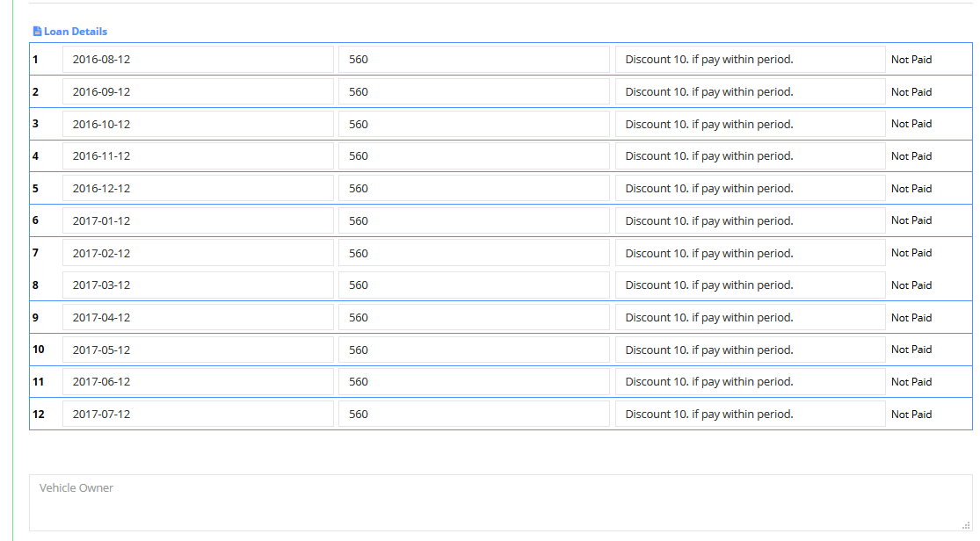The image size is (980, 541).
Task: Click Not Paid status for 2017-05-12
Action: click(911, 350)
